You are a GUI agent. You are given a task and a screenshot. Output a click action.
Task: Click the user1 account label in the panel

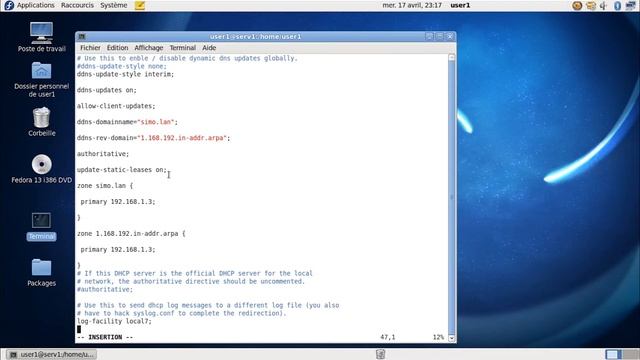point(460,5)
